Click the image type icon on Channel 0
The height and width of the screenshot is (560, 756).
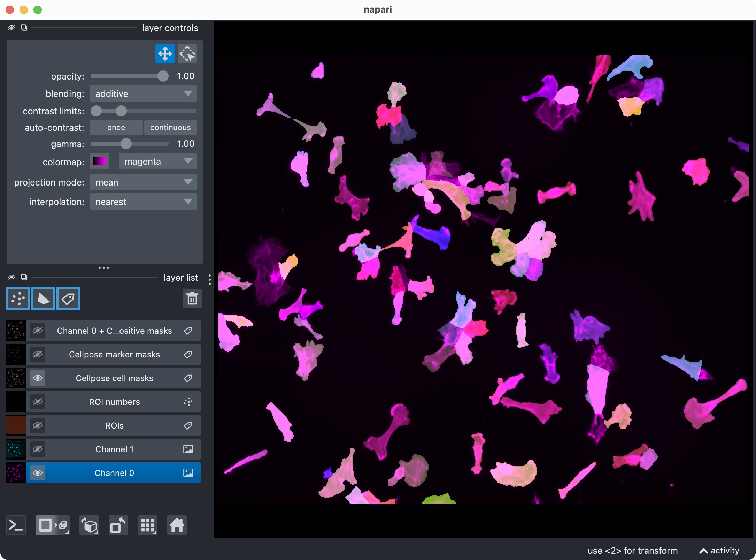click(188, 473)
